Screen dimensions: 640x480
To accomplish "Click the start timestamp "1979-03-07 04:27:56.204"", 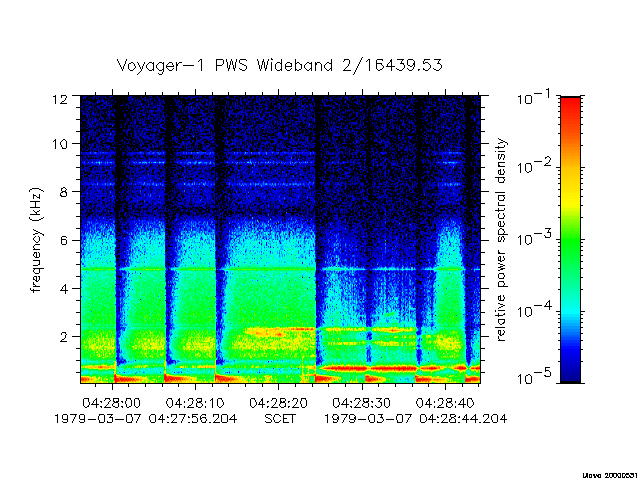I will (x=146, y=419).
